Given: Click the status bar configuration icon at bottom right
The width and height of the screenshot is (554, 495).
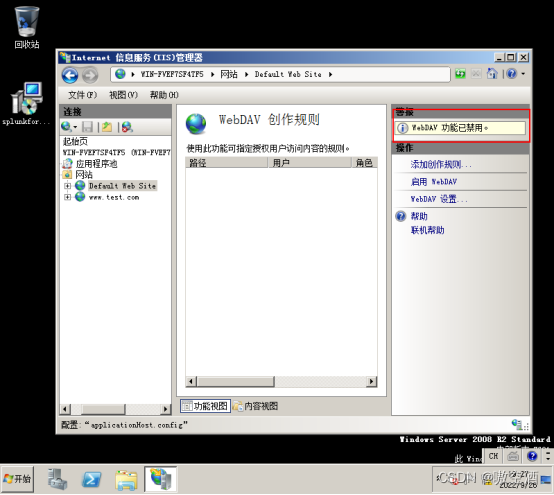Looking at the screenshot, I should coord(518,424).
